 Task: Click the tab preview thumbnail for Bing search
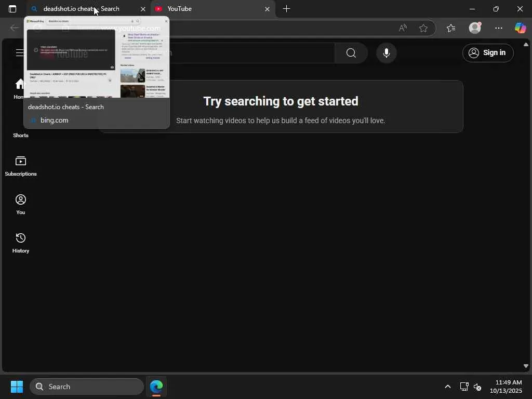pyautogui.click(x=97, y=58)
